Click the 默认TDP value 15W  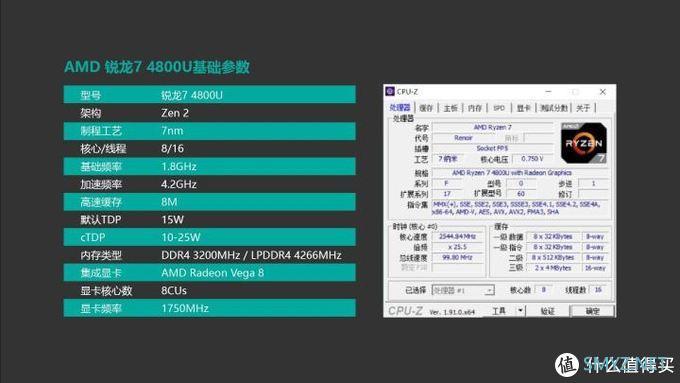(x=172, y=219)
